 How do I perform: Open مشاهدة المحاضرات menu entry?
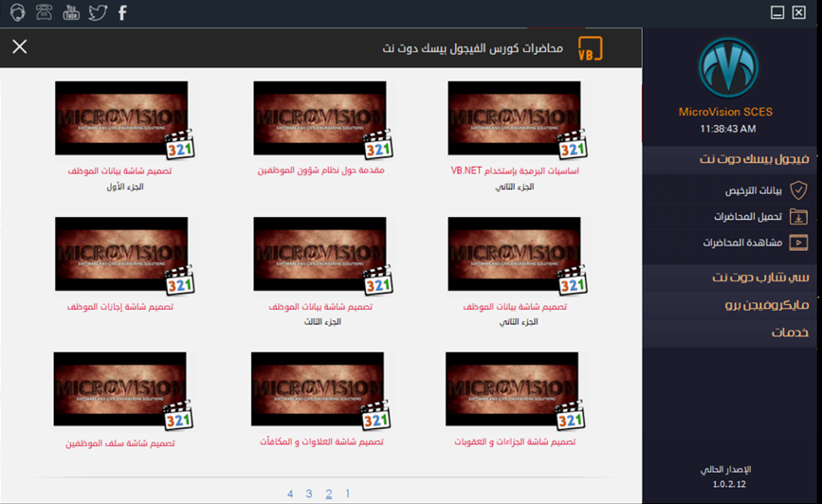coord(743,243)
